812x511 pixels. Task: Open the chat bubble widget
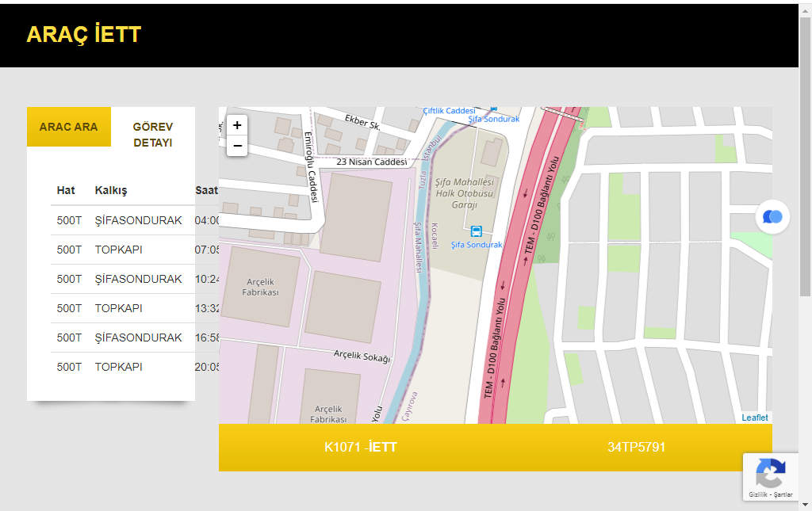click(772, 217)
